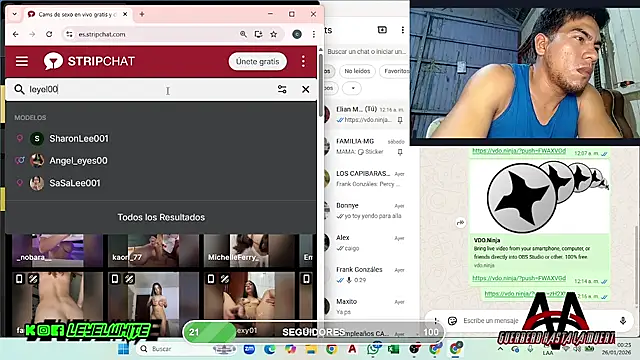Click the Stripchat page scrollbar
640x360 pixels.
321,86
